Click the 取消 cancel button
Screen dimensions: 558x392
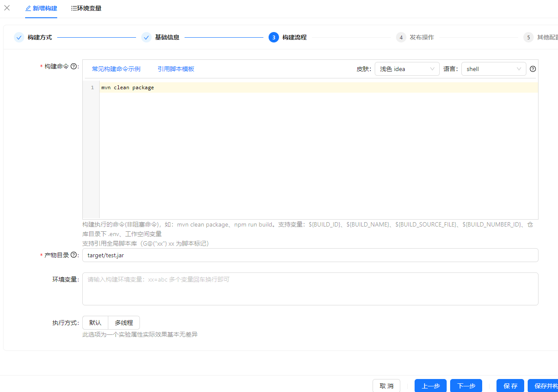386,386
